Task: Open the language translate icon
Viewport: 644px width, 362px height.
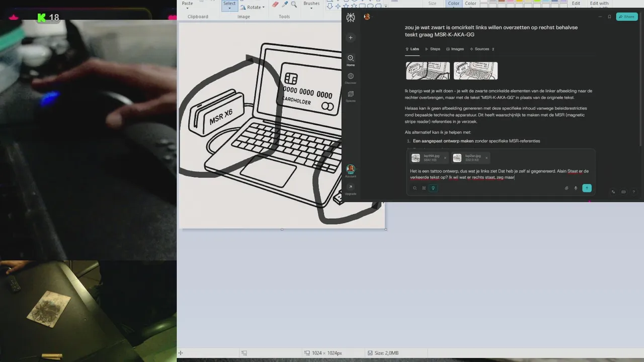Action: coord(613,192)
